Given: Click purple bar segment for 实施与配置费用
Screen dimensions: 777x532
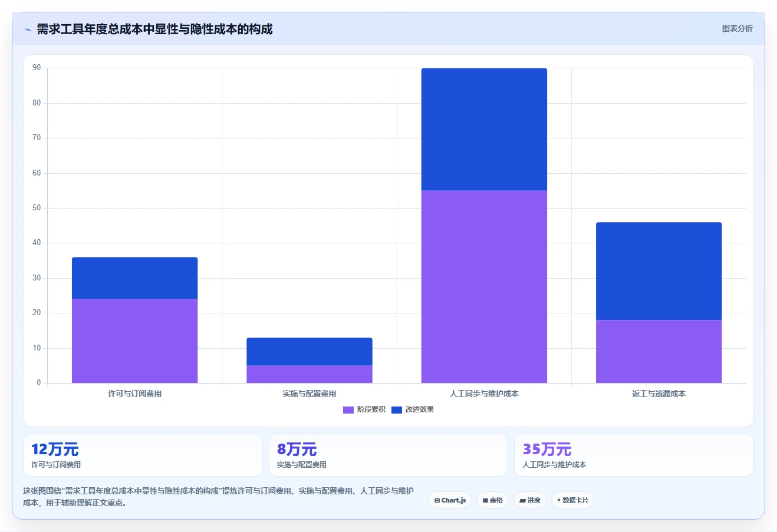Looking at the screenshot, I should (x=310, y=374).
